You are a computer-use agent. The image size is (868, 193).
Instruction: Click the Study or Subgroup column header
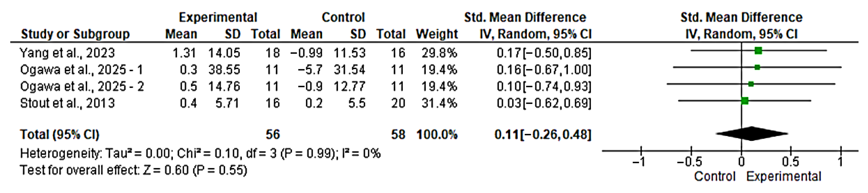pyautogui.click(x=75, y=34)
